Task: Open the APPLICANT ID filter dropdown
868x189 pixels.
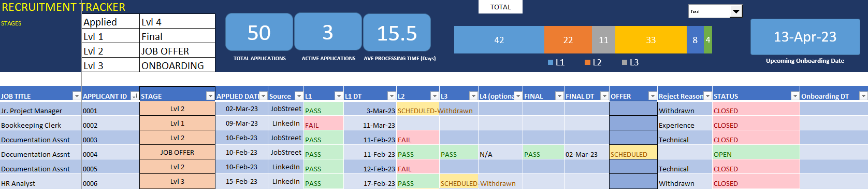Action: click(x=135, y=96)
